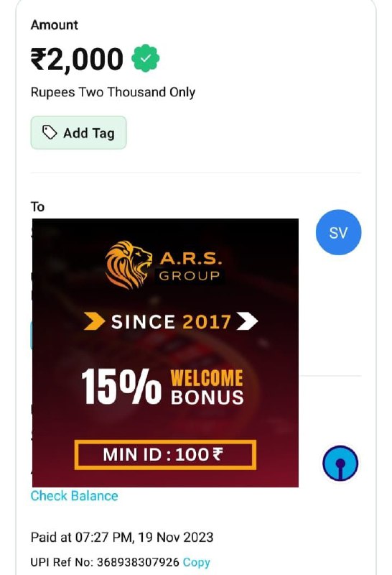Click the To section label
392x575 pixels.
click(37, 207)
